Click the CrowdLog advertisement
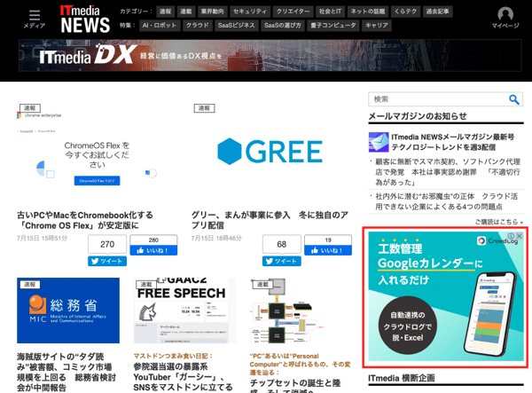This screenshot has width=532, height=393. coord(446,296)
